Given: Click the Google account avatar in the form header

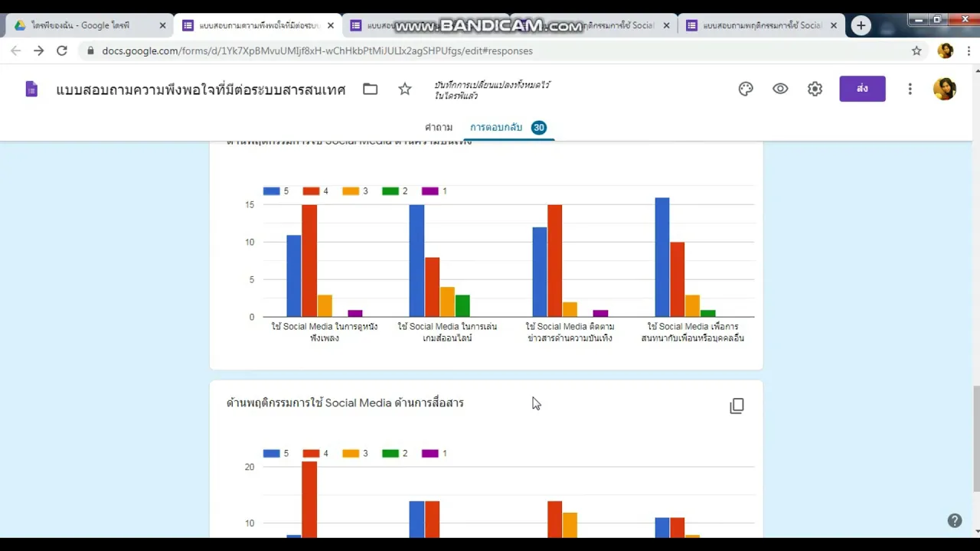Looking at the screenshot, I should tap(944, 89).
